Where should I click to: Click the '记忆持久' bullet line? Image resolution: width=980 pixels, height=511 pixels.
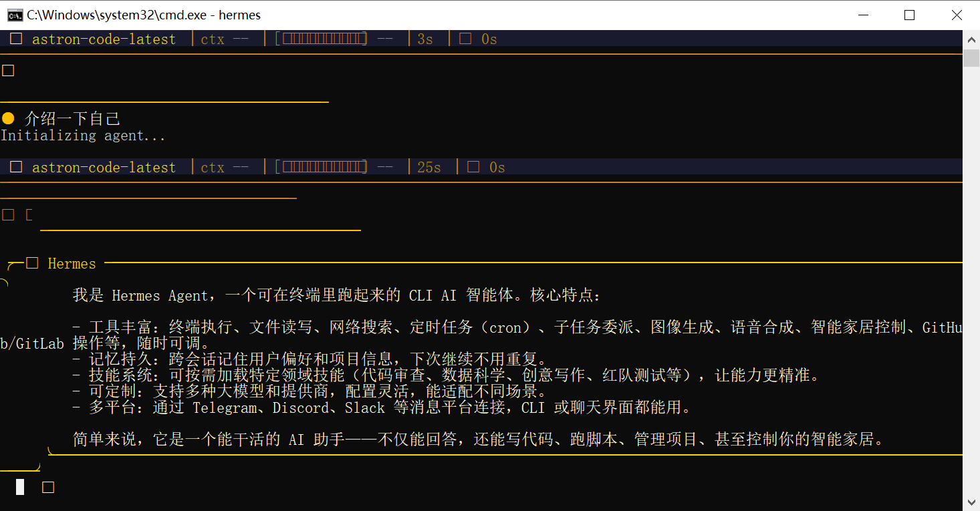click(310, 359)
